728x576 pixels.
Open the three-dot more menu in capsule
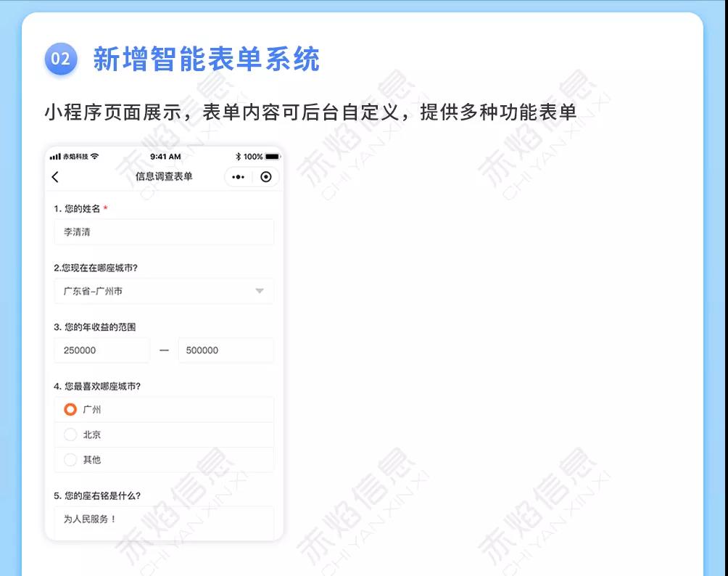pos(238,177)
